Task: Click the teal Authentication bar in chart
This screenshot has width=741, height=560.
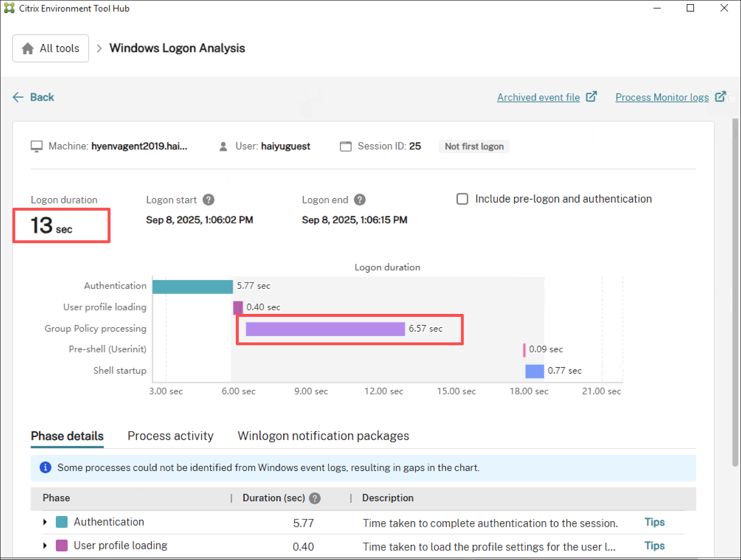Action: tap(192, 287)
